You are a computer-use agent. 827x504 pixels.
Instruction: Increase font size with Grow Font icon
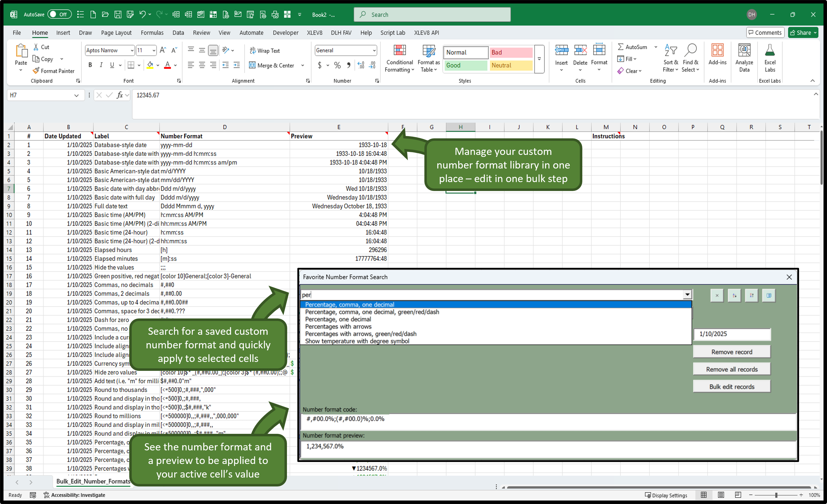[163, 50]
